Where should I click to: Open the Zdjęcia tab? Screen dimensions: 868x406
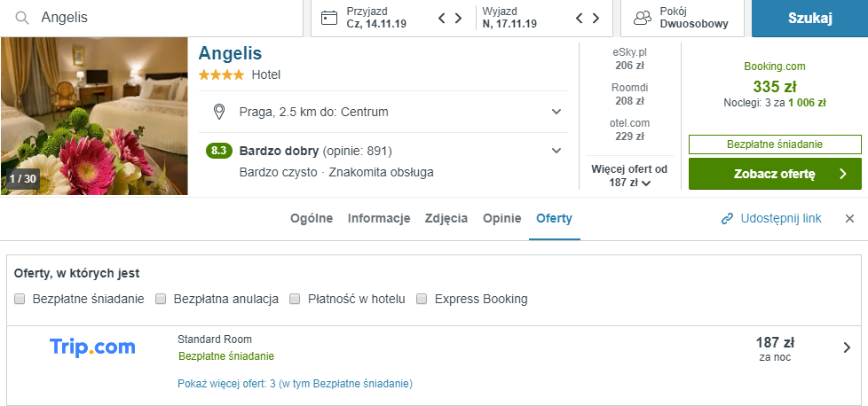click(x=446, y=218)
